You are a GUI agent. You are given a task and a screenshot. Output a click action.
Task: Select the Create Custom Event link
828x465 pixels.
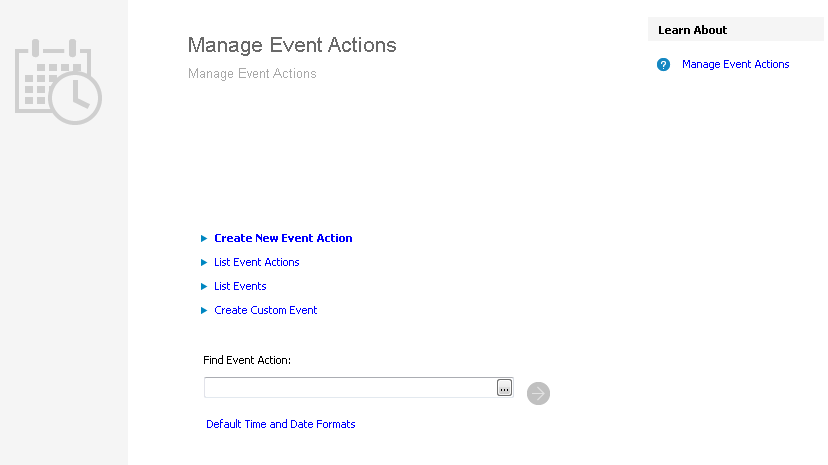(266, 311)
